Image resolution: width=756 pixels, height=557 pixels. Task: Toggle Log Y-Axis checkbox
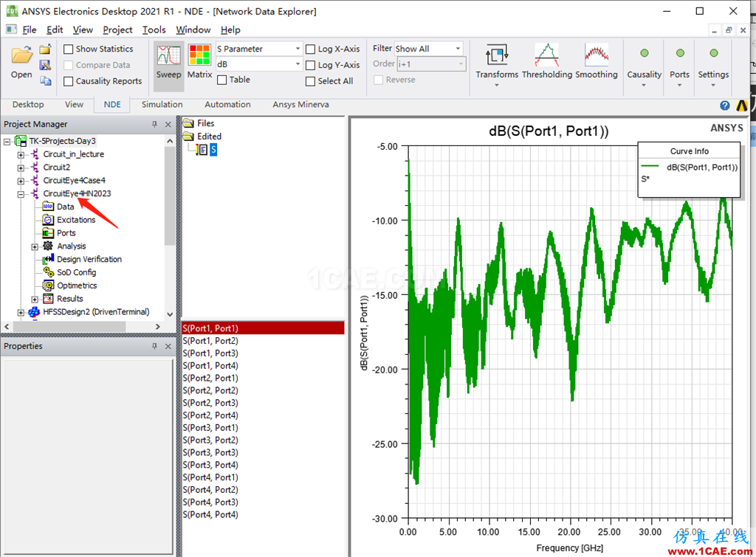(x=311, y=65)
